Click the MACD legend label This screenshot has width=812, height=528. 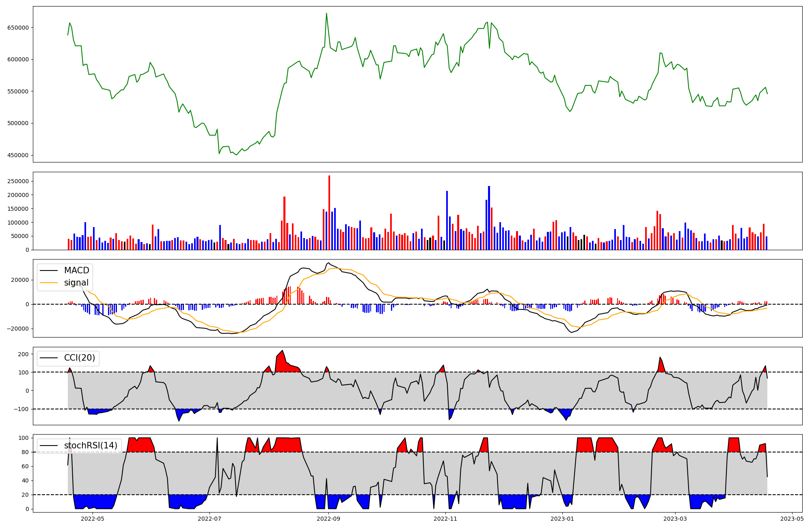point(76,270)
